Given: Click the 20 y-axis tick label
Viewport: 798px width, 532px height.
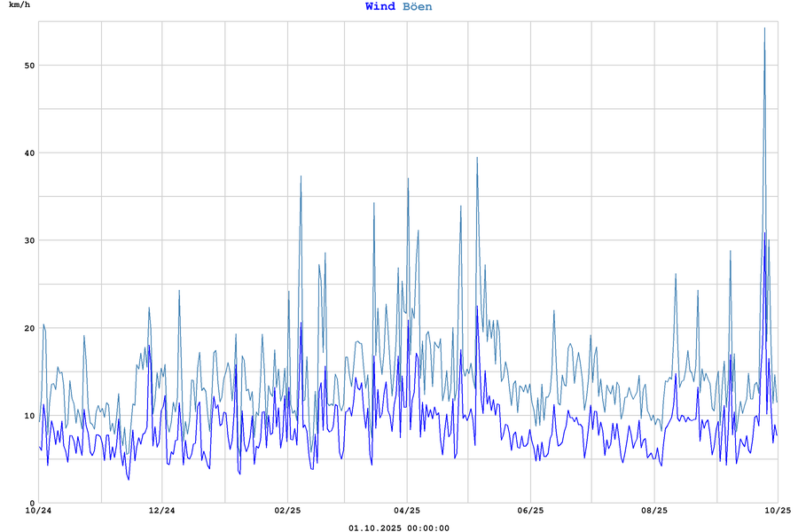Looking at the screenshot, I should (x=27, y=328).
